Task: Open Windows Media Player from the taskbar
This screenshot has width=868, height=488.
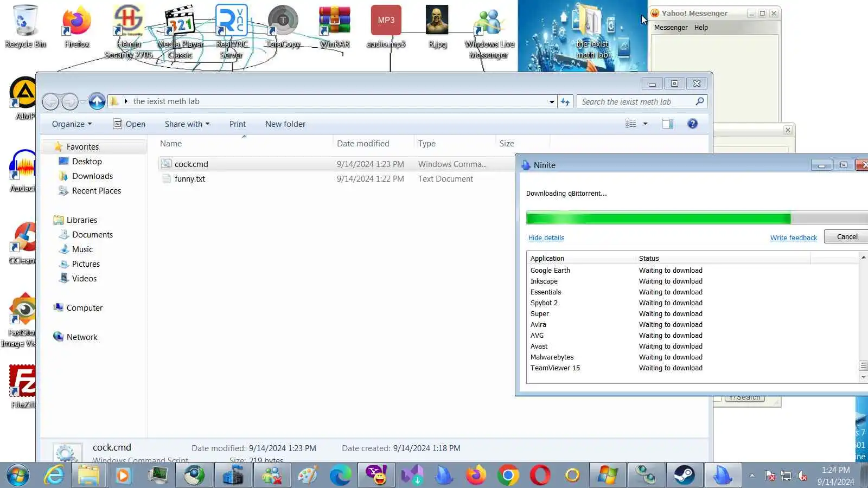Action: 124,476
